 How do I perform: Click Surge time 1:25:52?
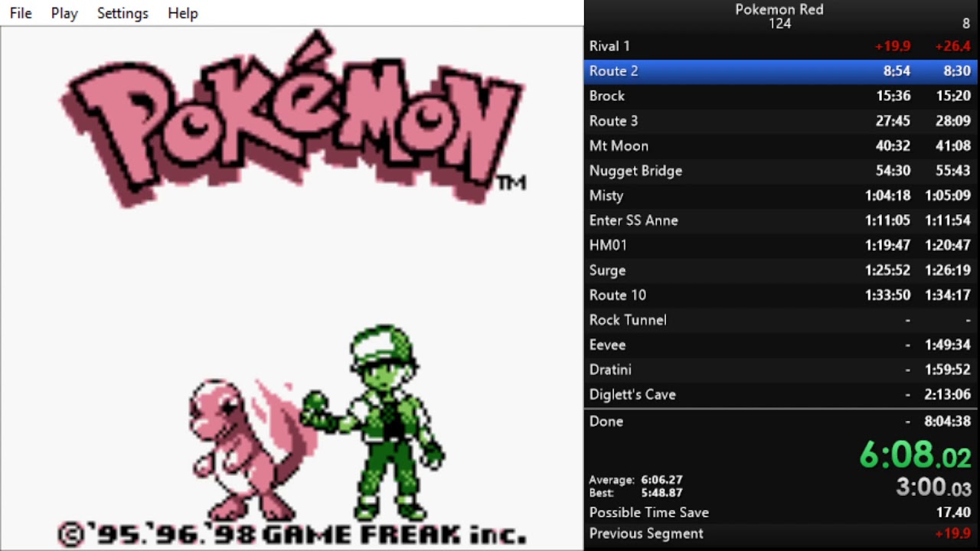(x=888, y=270)
